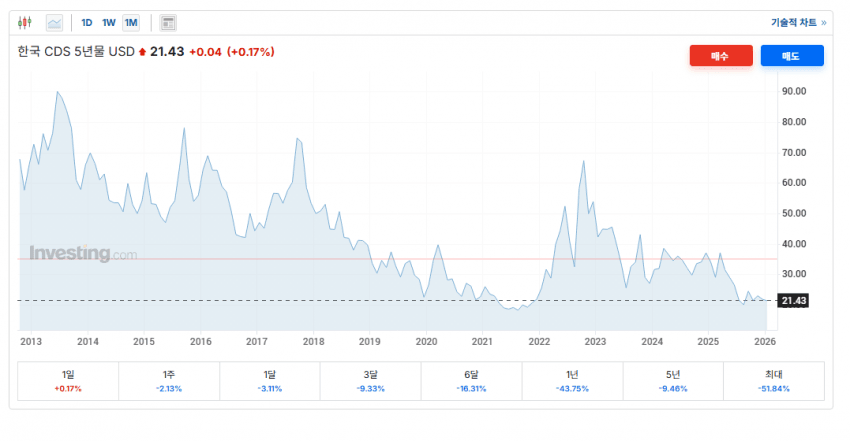Choose the 1달 period tab
850x441 pixels.
click(270, 381)
